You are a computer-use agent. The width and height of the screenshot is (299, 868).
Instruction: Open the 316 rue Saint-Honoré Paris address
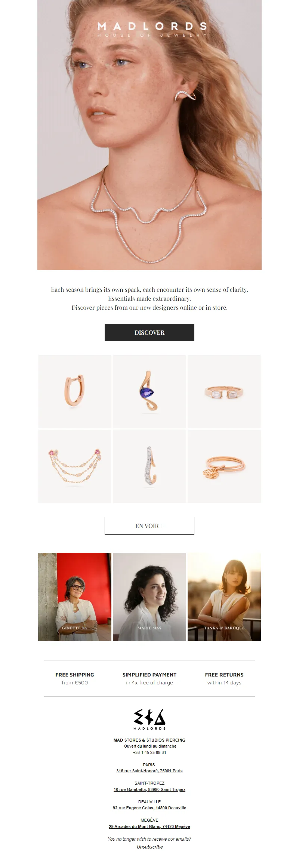click(149, 771)
